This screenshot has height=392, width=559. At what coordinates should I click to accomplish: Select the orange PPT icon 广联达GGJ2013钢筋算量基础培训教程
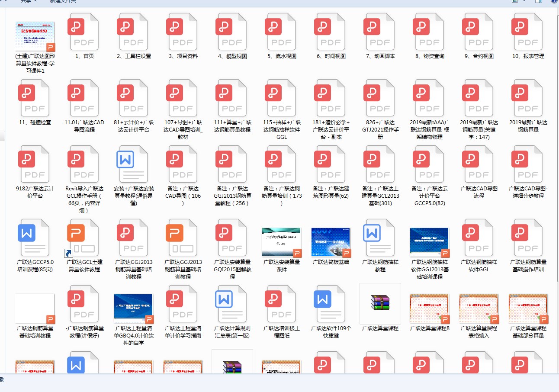181,238
